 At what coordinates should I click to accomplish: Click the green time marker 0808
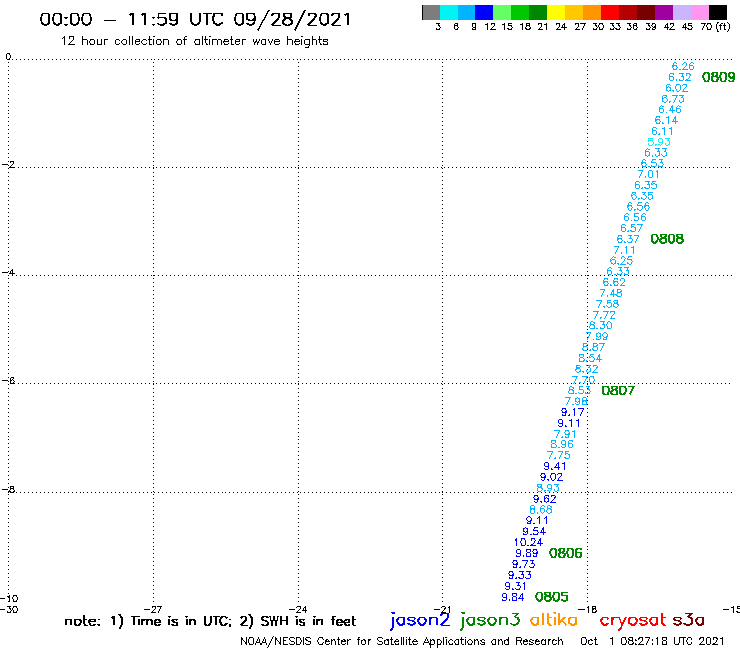(x=667, y=239)
